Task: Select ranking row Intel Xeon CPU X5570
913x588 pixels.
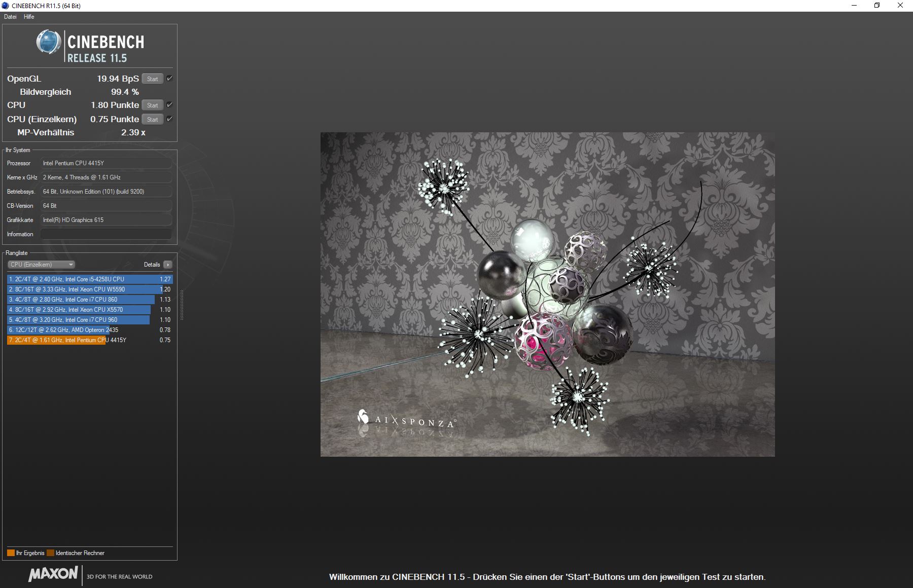Action: pyautogui.click(x=90, y=310)
